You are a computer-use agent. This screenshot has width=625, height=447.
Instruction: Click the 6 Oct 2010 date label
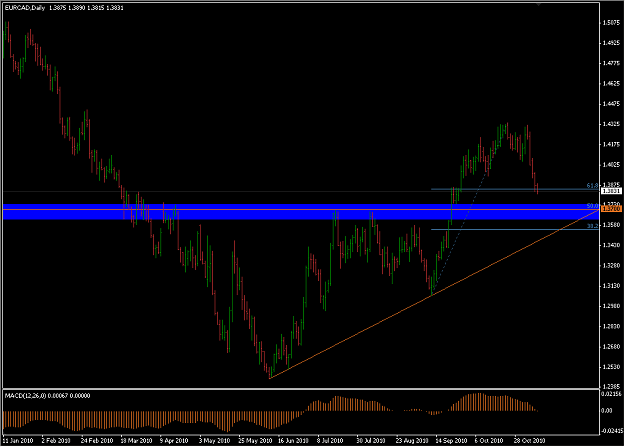(489, 441)
